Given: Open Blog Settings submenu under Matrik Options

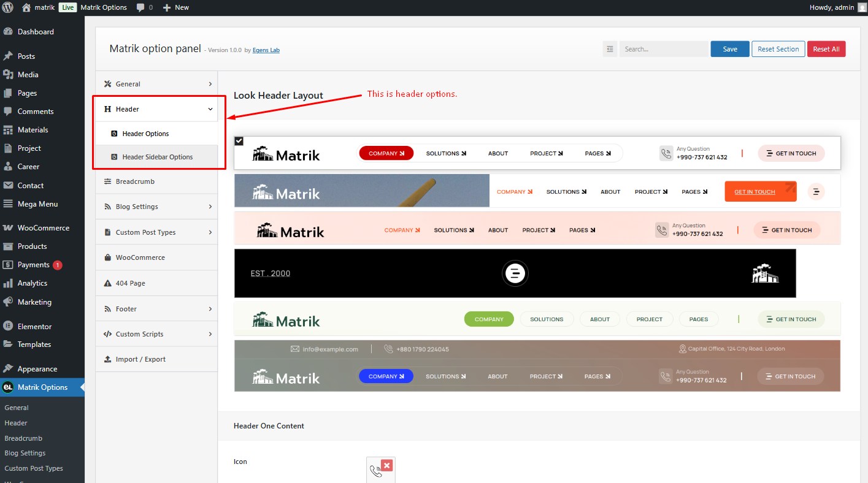Looking at the screenshot, I should tap(25, 453).
